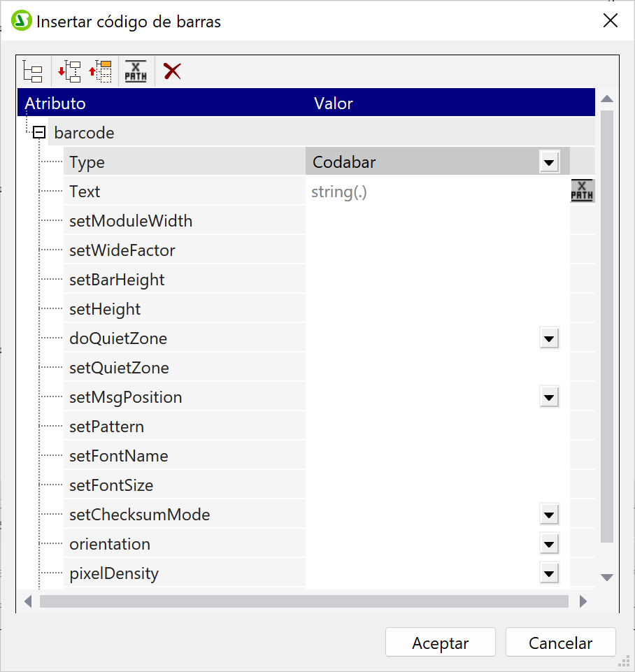Screen dimensions: 635x672
Task: Click the setWideFactor value field
Action: 438,250
